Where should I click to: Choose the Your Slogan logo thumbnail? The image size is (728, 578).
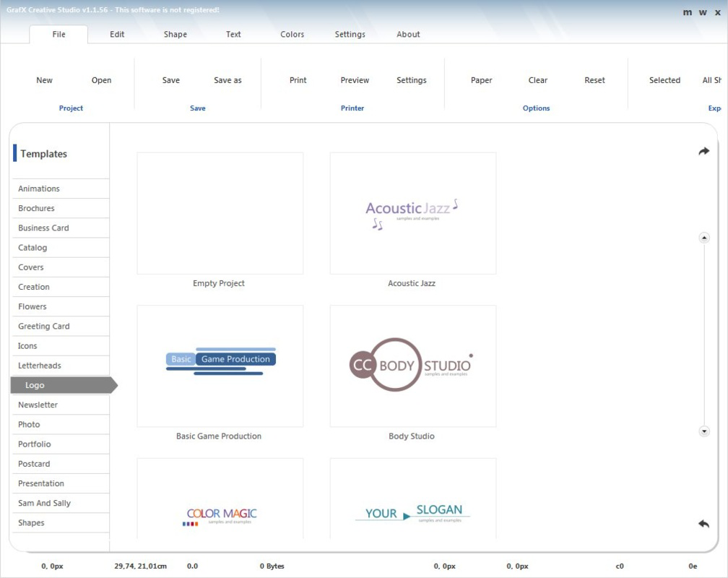413,499
